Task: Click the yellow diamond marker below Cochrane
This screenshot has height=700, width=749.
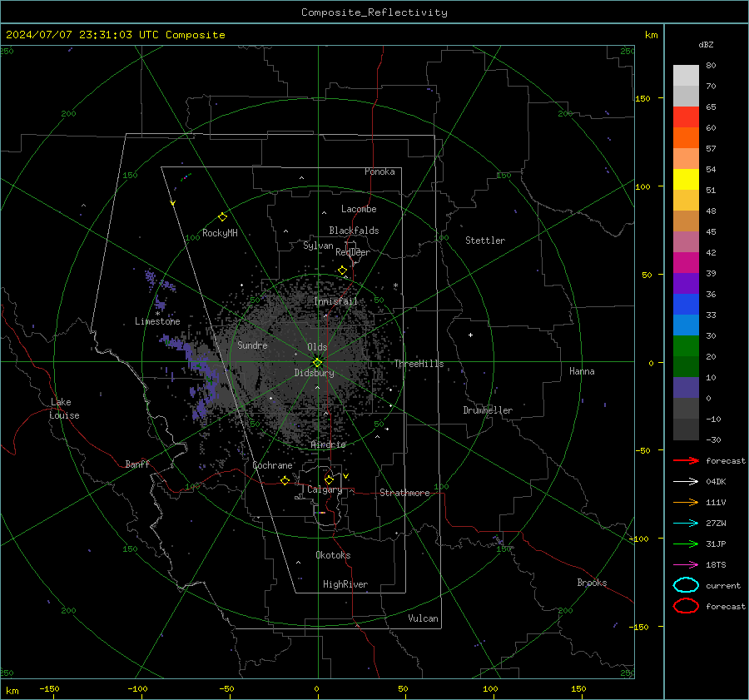Action: point(285,480)
